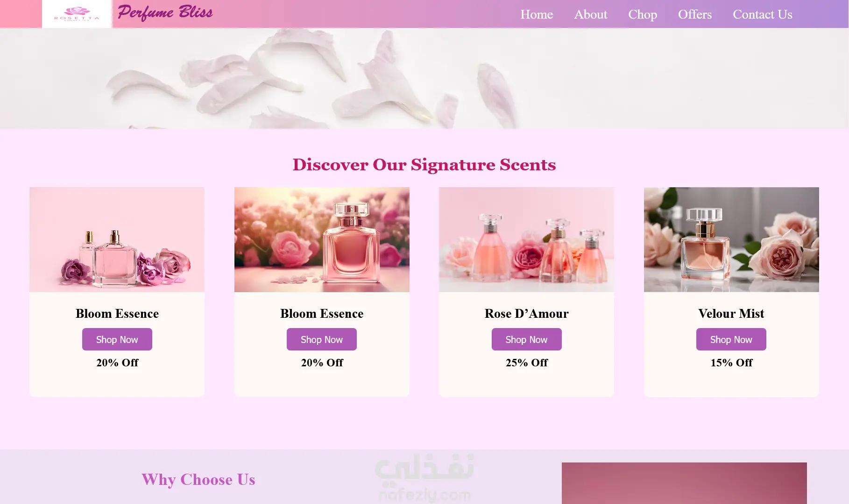The height and width of the screenshot is (504, 849).
Task: Click the single pink bottle product image
Action: click(322, 239)
